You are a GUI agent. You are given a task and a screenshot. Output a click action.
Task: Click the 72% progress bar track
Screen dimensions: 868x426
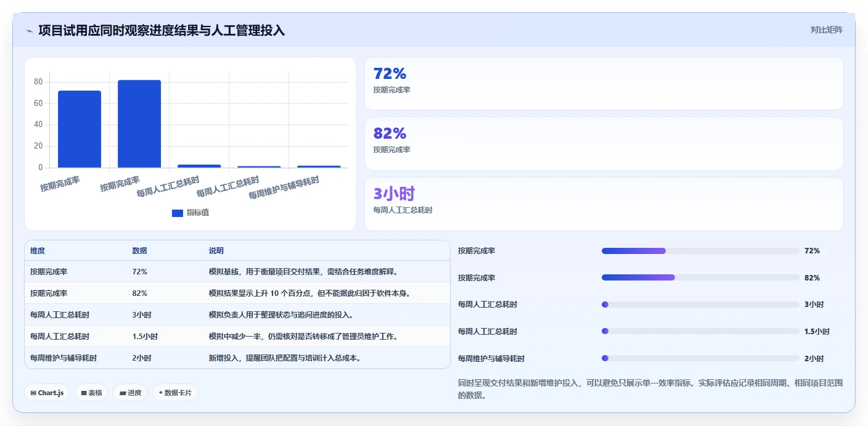click(700, 251)
